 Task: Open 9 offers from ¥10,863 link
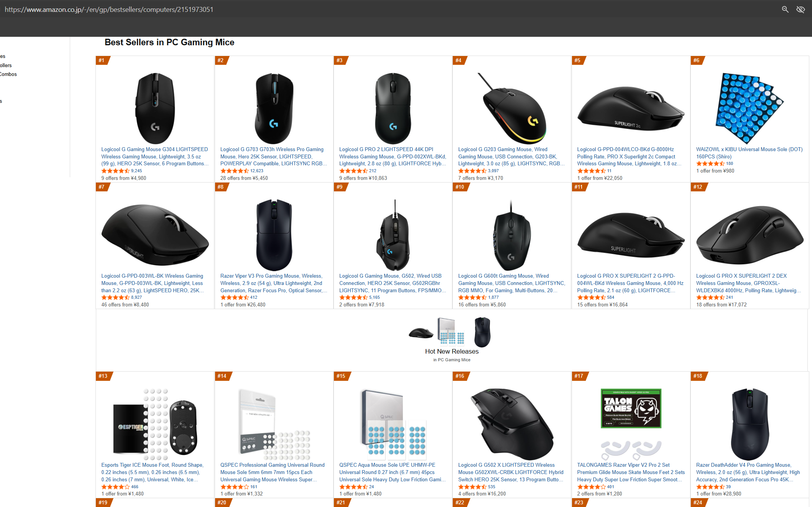tap(363, 178)
